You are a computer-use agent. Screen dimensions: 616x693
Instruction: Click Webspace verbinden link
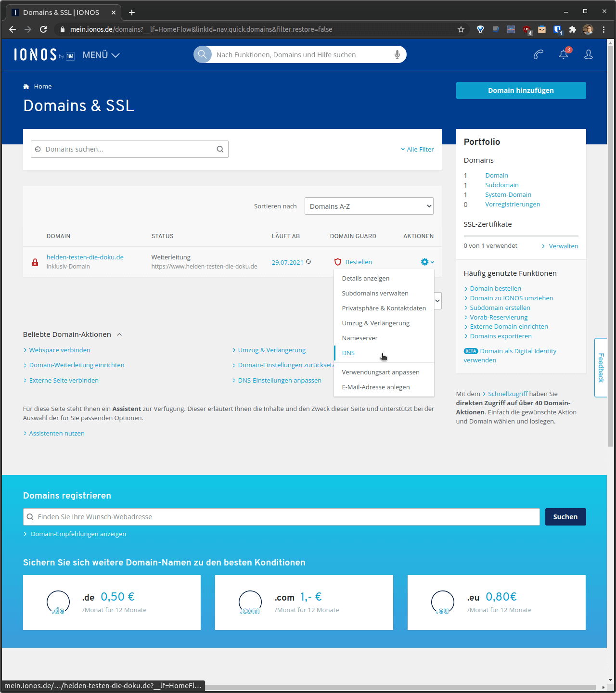pyautogui.click(x=60, y=350)
